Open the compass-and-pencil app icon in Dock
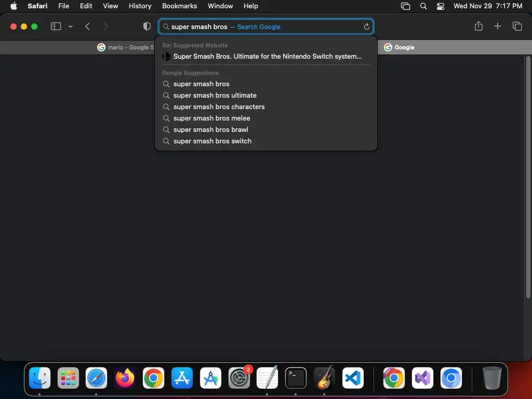 211,378
